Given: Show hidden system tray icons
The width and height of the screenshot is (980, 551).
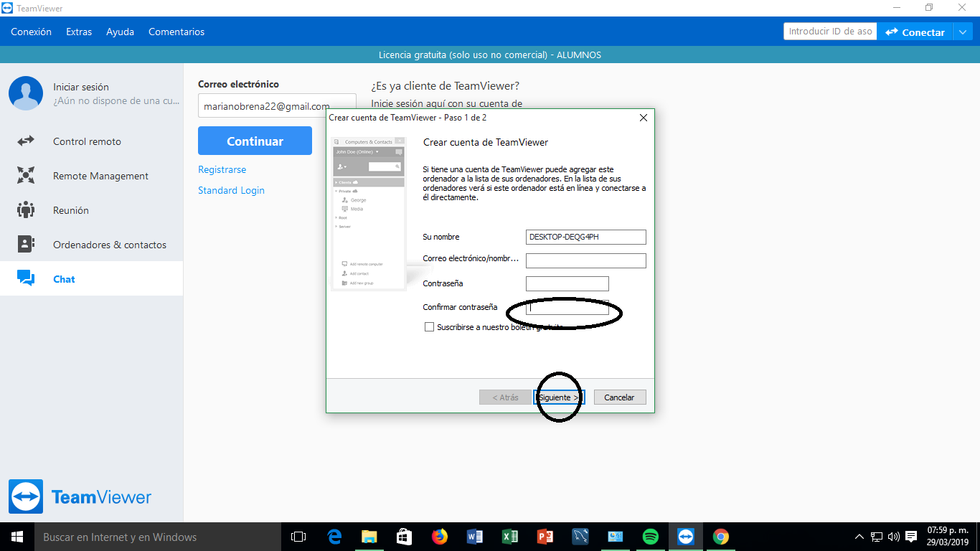Looking at the screenshot, I should 859,537.
